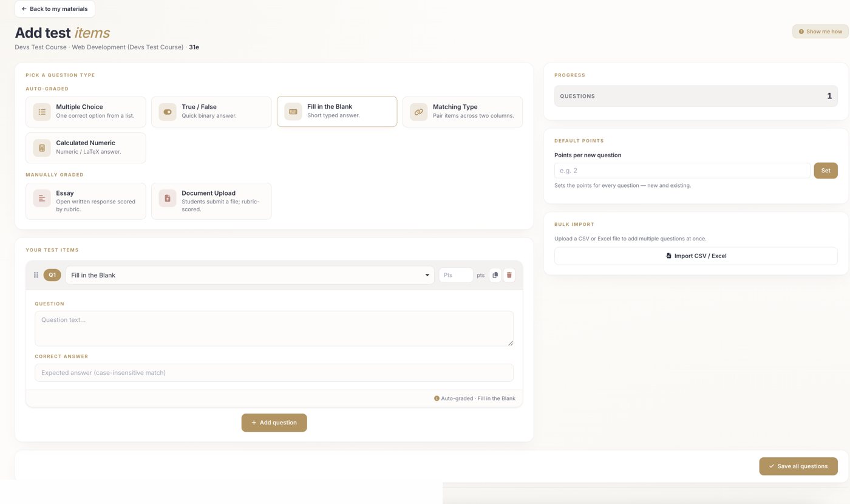Choose the True / False question type title
Viewport: 850px width, 504px height.
click(199, 107)
